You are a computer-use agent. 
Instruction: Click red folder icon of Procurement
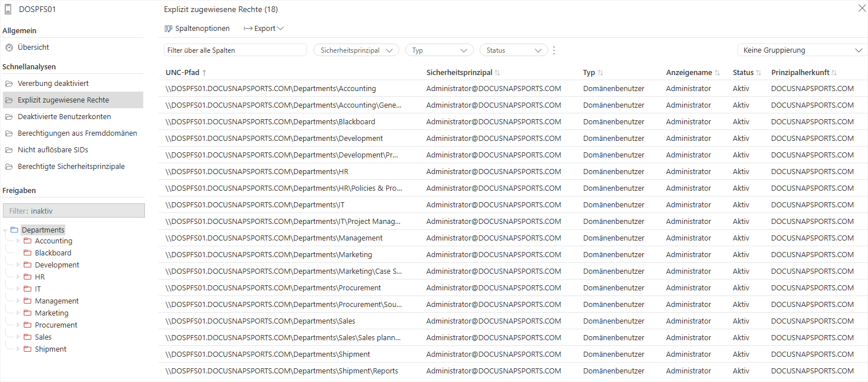pos(28,325)
